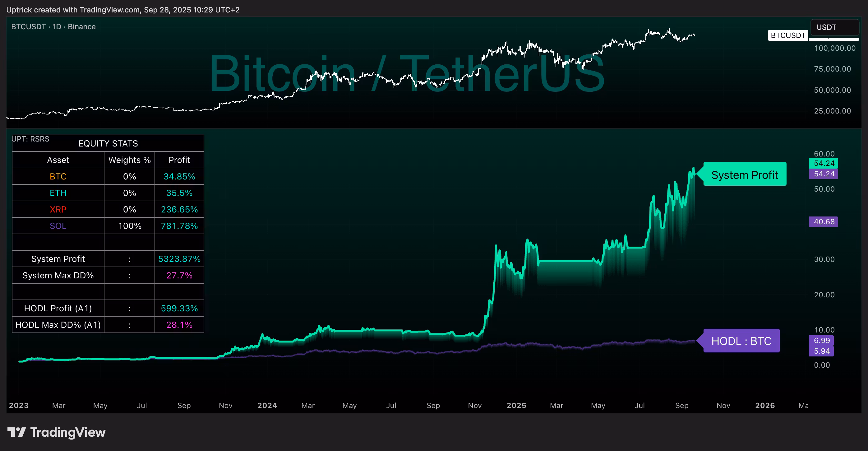Click the BTCUSDT price scale tag

787,35
